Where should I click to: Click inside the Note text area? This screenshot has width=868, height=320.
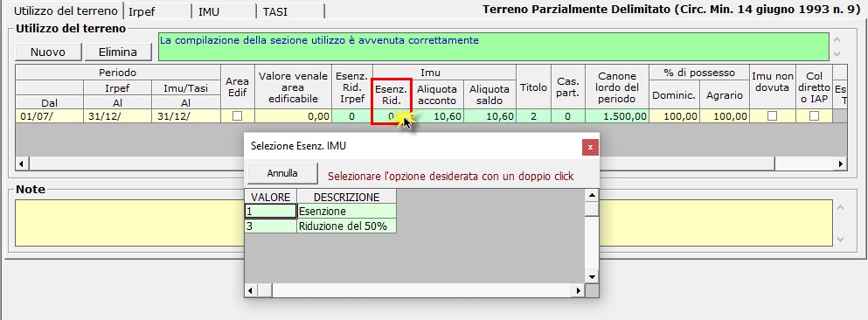tap(423, 223)
